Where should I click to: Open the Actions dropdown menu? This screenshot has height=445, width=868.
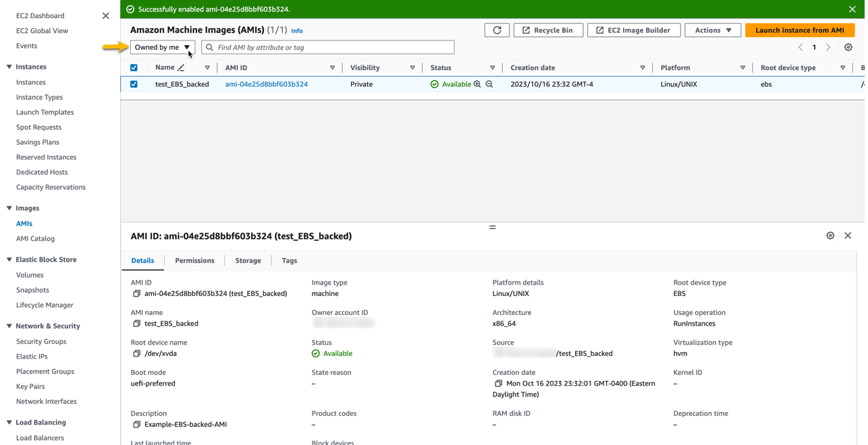tap(713, 30)
